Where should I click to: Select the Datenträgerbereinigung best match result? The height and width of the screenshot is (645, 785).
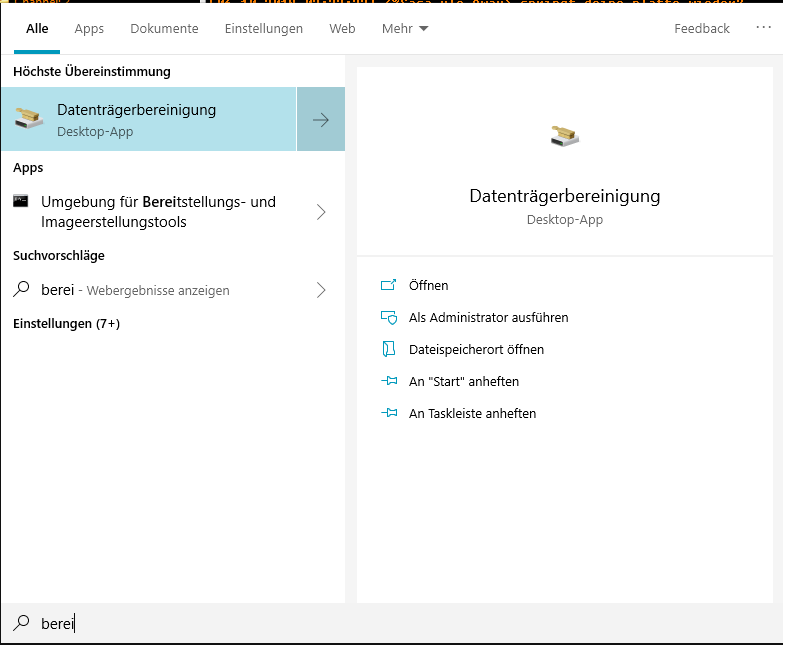[x=149, y=119]
